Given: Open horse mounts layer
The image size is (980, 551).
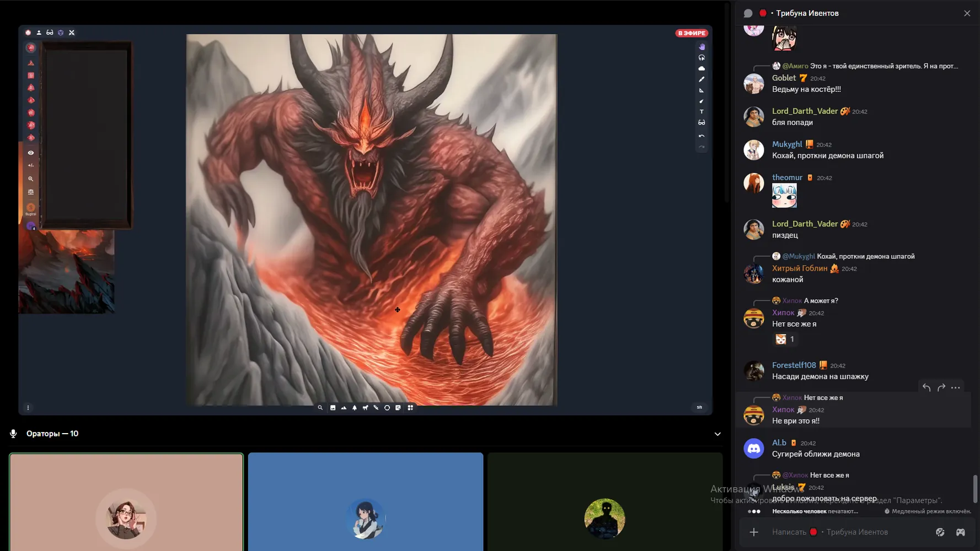Looking at the screenshot, I should (x=365, y=408).
